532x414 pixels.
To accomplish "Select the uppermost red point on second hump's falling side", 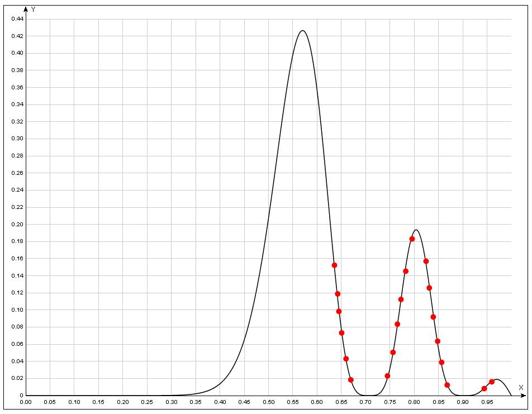I will 426,261.
